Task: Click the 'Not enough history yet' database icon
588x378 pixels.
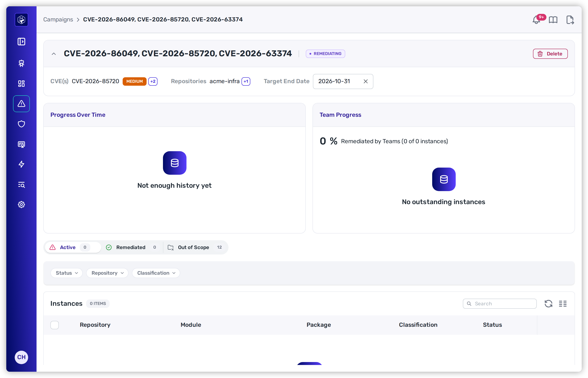Action: pos(175,163)
